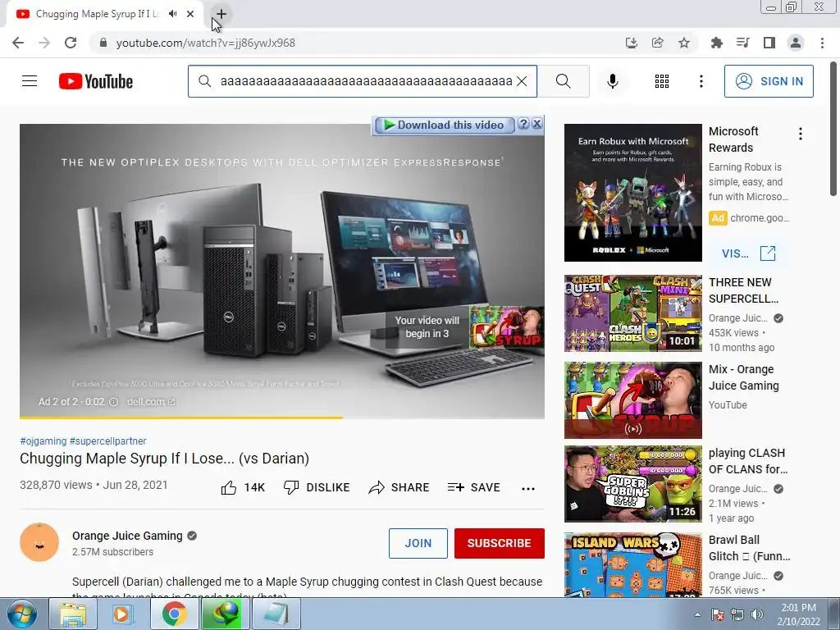Click the SIGN IN button

point(768,81)
